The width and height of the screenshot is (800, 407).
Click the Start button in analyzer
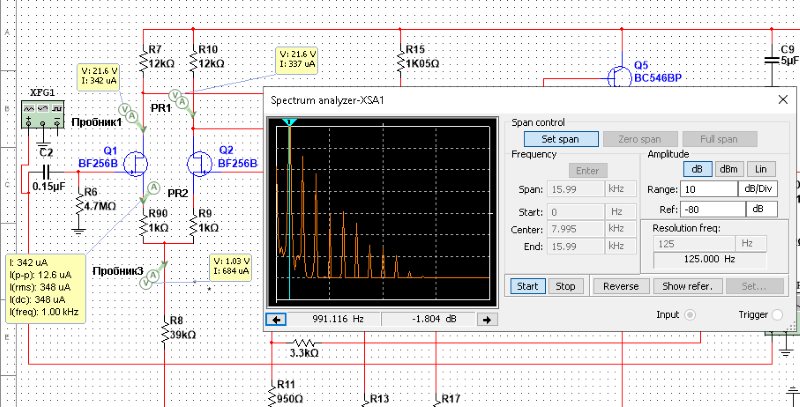point(527,286)
